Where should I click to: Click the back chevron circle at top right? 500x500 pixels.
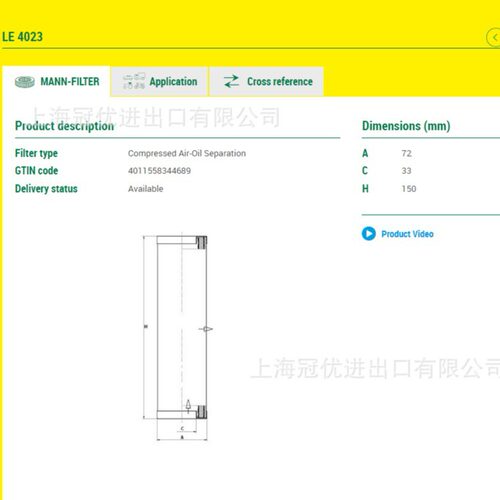(x=494, y=38)
